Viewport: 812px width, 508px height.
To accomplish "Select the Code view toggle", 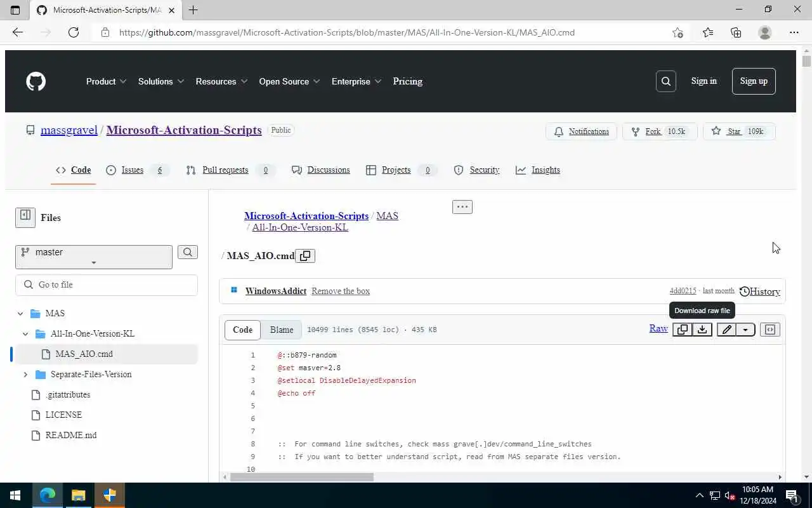I will click(x=242, y=330).
